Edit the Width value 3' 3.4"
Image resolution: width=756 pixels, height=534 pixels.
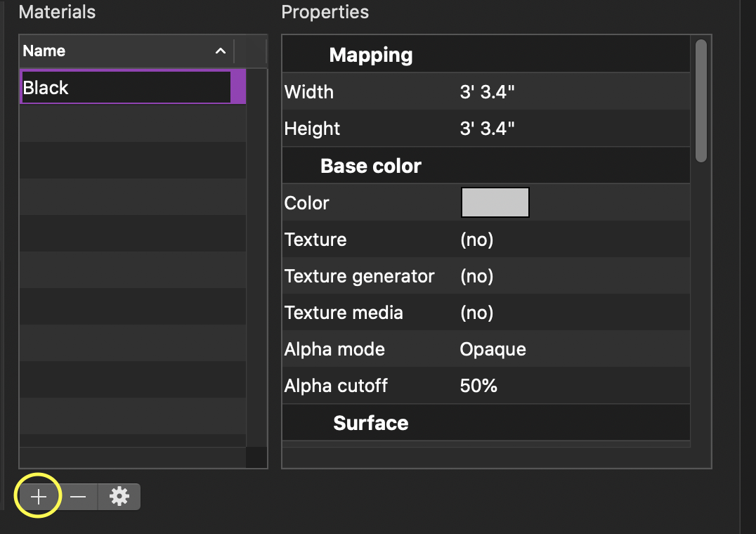[x=487, y=91]
